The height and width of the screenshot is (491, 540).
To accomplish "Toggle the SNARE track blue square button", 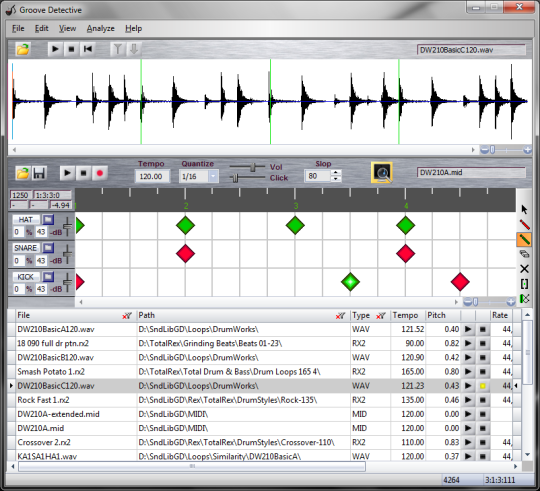I will tap(48, 248).
